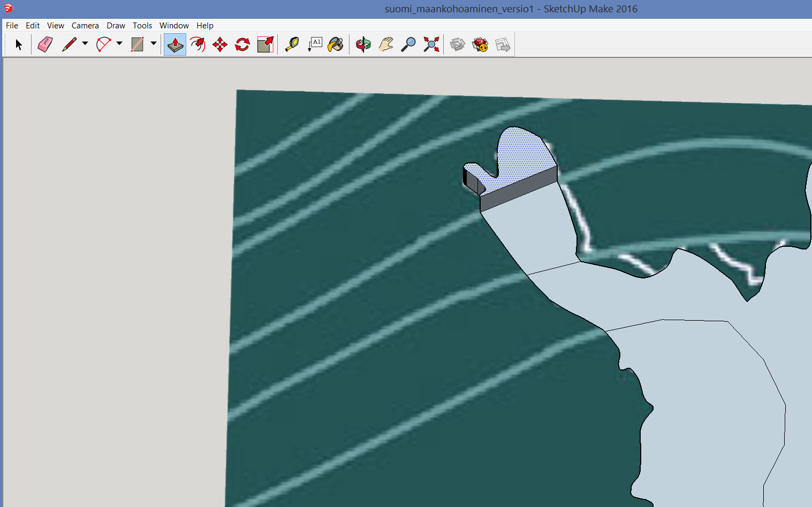Activate the Line pencil tool
Image resolution: width=812 pixels, height=507 pixels.
coord(69,44)
